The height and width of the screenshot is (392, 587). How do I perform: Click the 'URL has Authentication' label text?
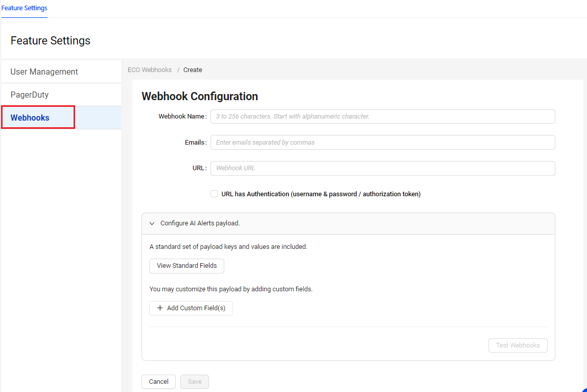pos(321,194)
